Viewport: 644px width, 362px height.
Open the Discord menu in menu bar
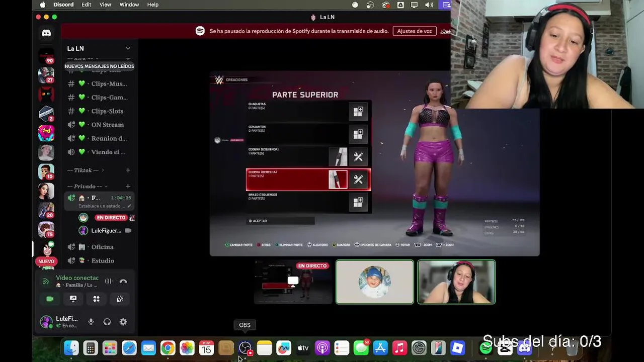tap(63, 5)
